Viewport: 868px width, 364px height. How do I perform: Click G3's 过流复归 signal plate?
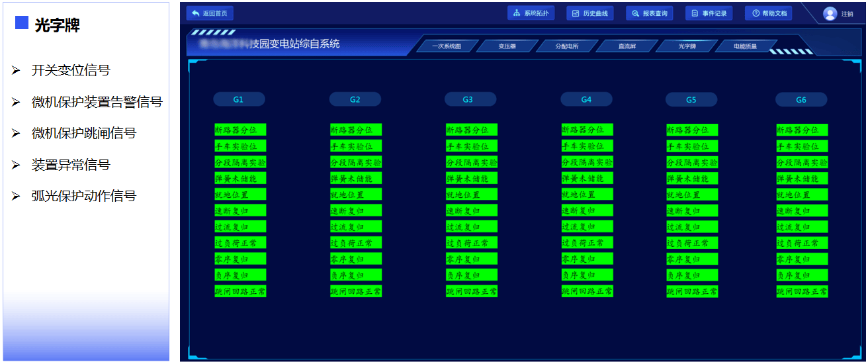click(472, 226)
